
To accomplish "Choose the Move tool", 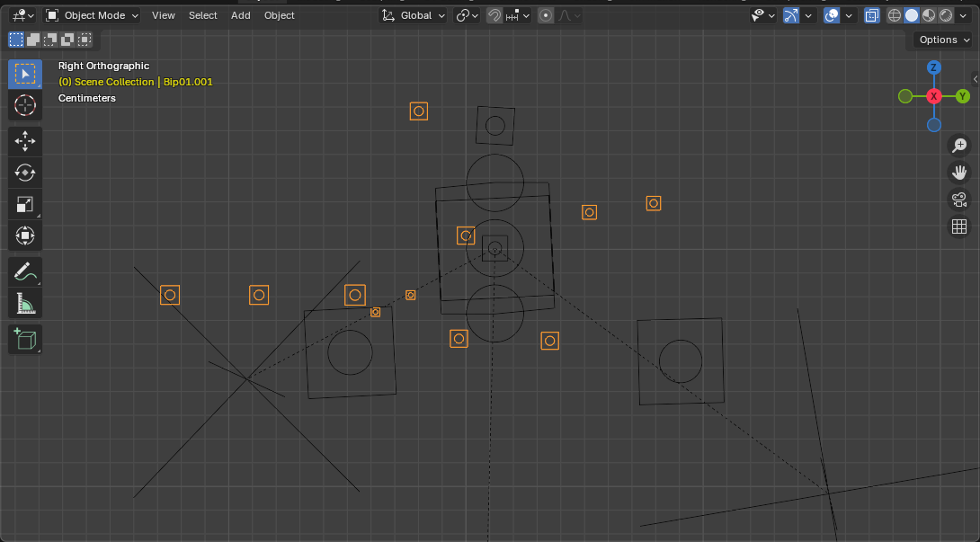I will 25,141.
